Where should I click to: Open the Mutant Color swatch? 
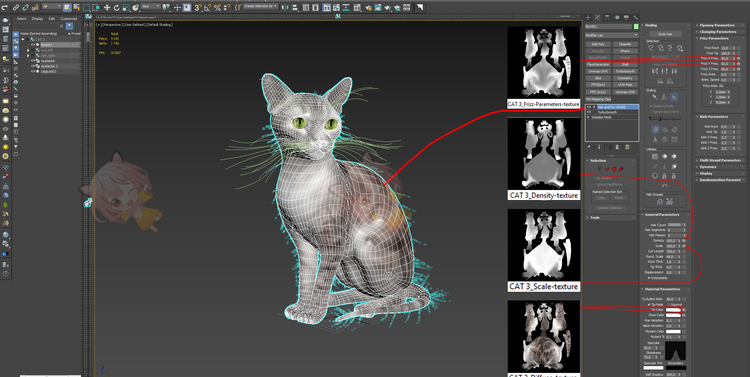pos(673,331)
